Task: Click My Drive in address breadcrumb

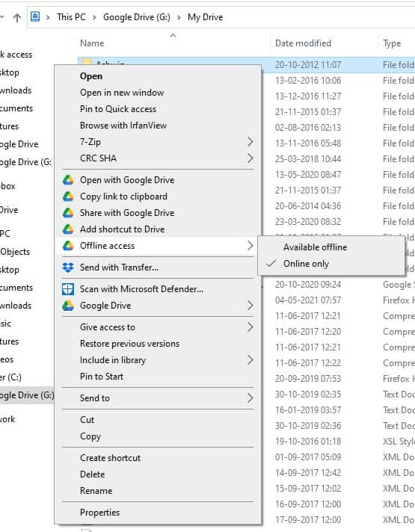Action: pos(205,17)
